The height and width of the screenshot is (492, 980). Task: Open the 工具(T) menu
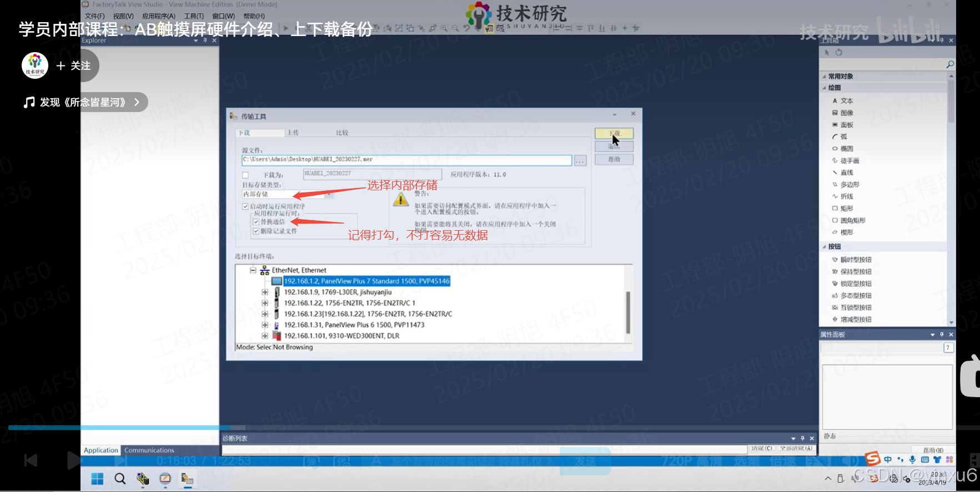click(194, 16)
